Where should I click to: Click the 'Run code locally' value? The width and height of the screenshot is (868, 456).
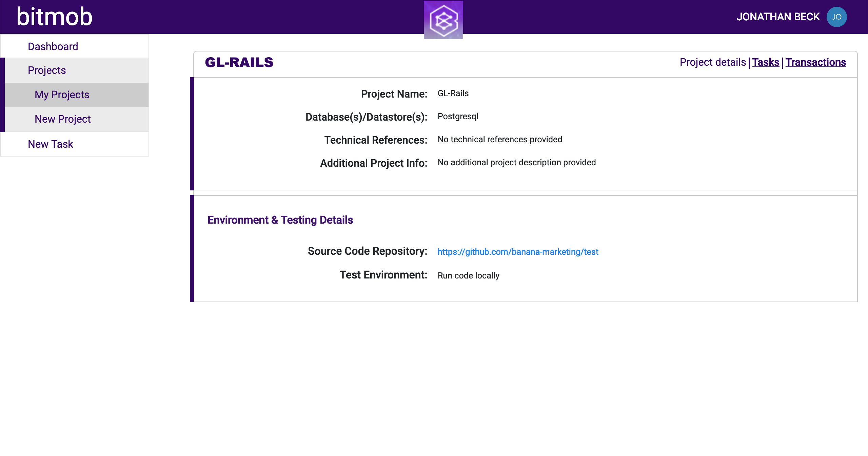468,275
